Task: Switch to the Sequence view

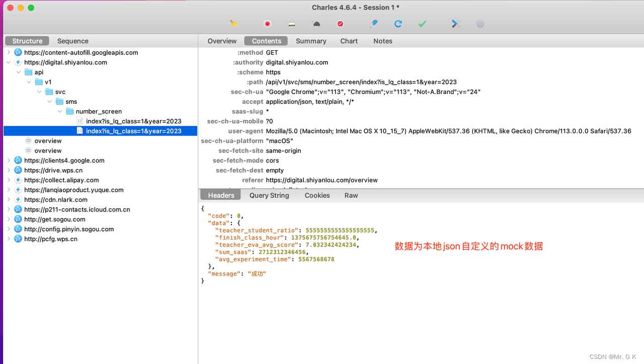Action: click(72, 41)
